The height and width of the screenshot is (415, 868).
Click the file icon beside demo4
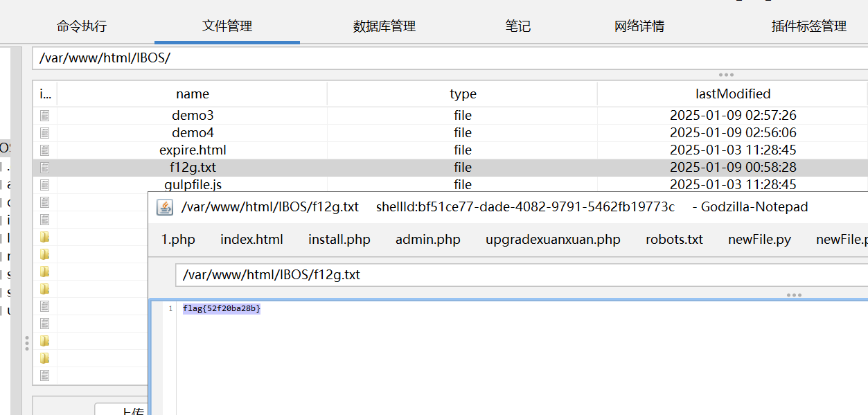45,132
